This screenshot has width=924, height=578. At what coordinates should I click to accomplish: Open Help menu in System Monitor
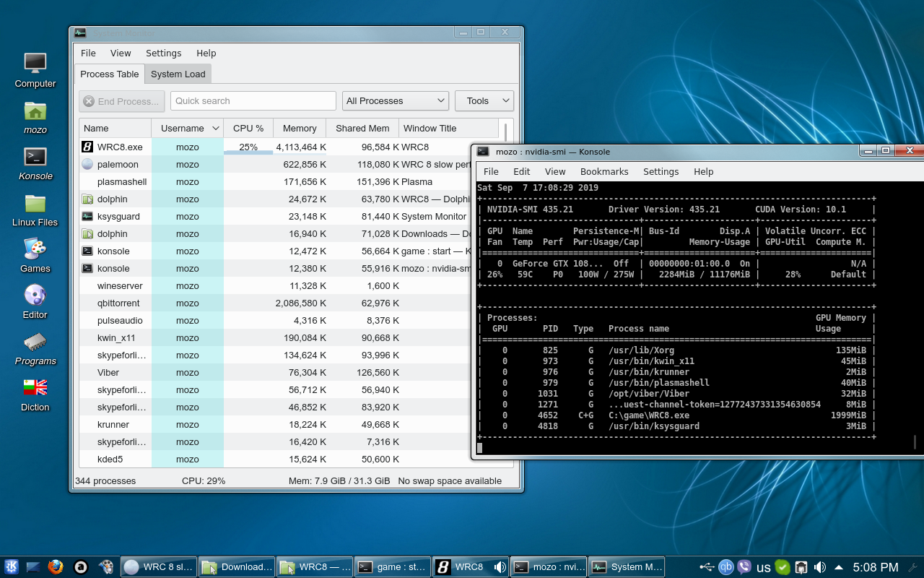(206, 53)
